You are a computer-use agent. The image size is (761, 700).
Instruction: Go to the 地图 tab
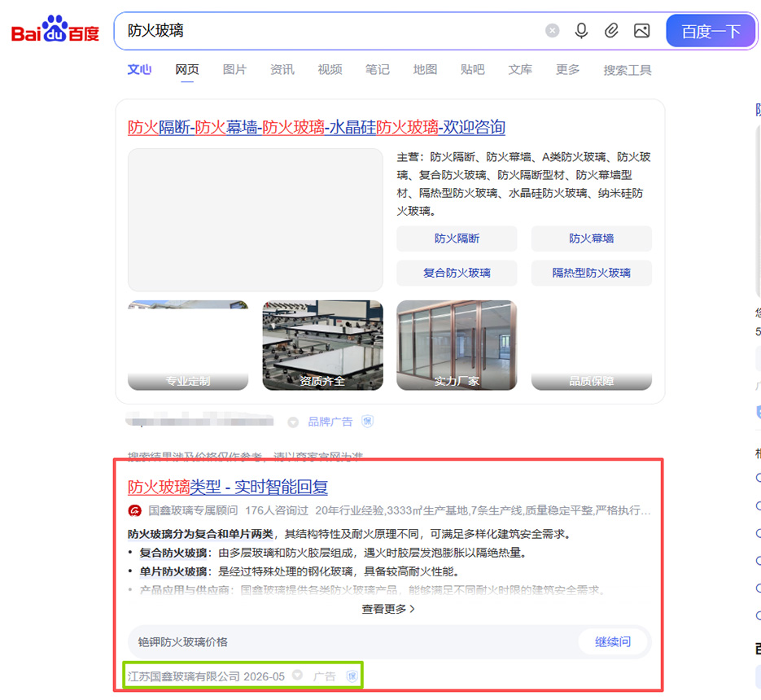pyautogui.click(x=425, y=70)
